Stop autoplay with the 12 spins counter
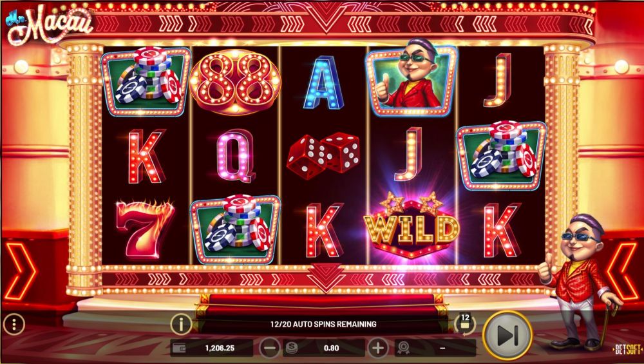The image size is (644, 364). tap(465, 324)
